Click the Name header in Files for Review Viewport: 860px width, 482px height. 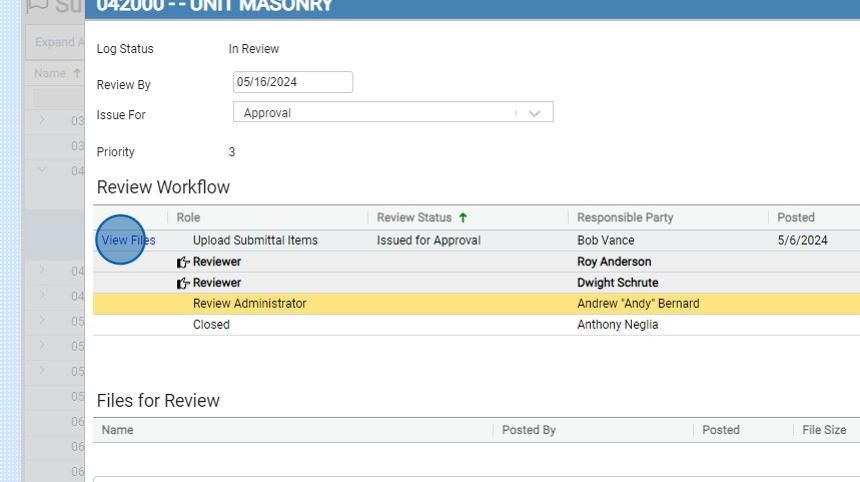(118, 430)
